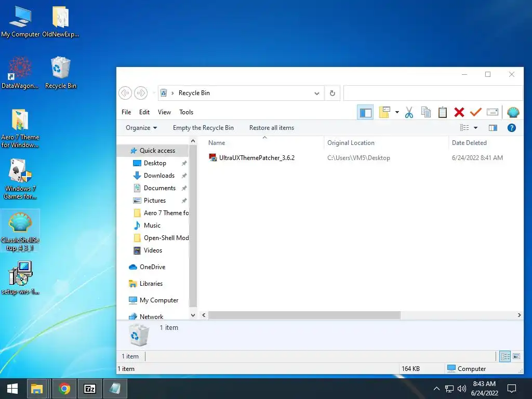Image resolution: width=532 pixels, height=399 pixels.
Task: Toggle the preview pane button
Action: (x=493, y=128)
